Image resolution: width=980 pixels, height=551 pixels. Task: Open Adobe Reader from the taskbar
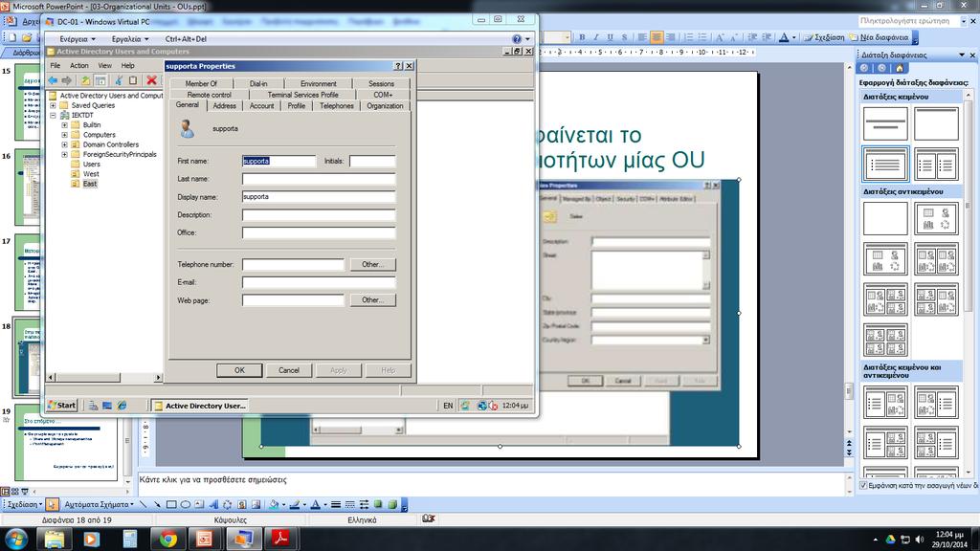pos(279,539)
